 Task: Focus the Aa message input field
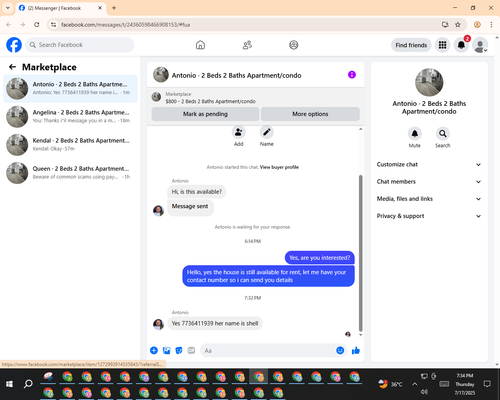tap(267, 351)
